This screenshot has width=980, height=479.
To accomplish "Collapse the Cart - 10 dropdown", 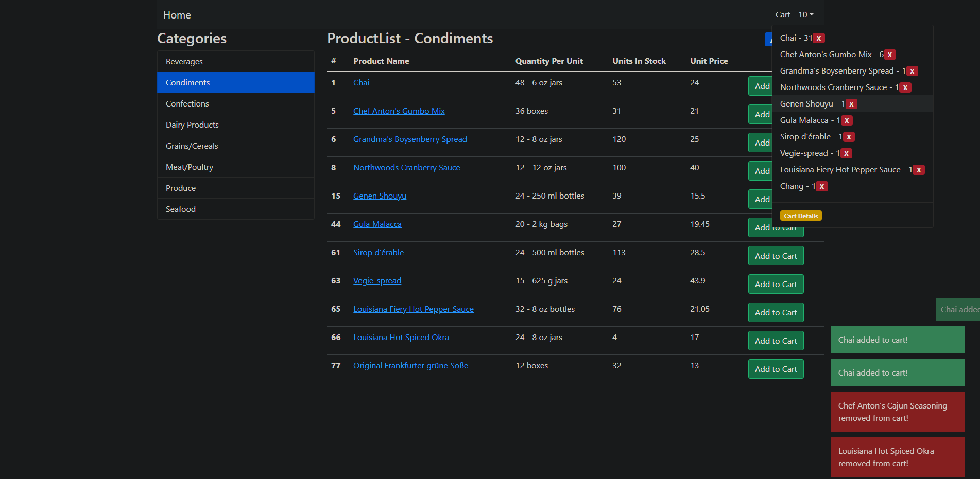I will coord(794,15).
